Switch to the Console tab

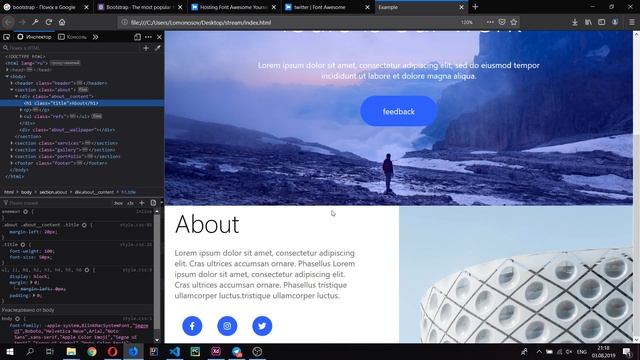[73, 37]
